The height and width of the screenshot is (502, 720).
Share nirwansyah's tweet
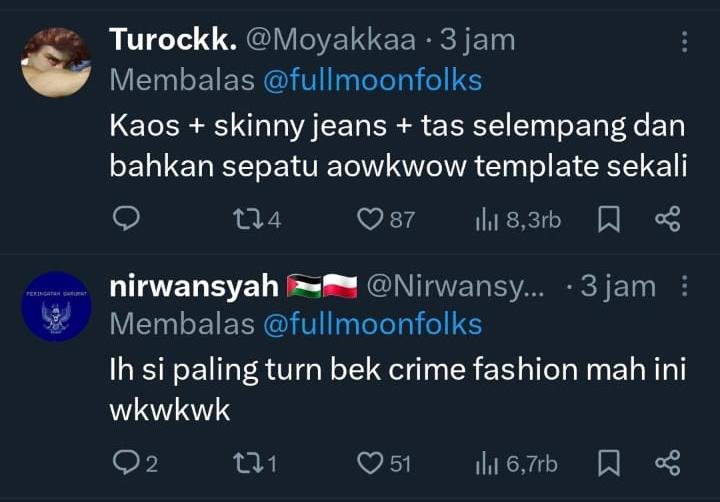pyautogui.click(x=667, y=462)
